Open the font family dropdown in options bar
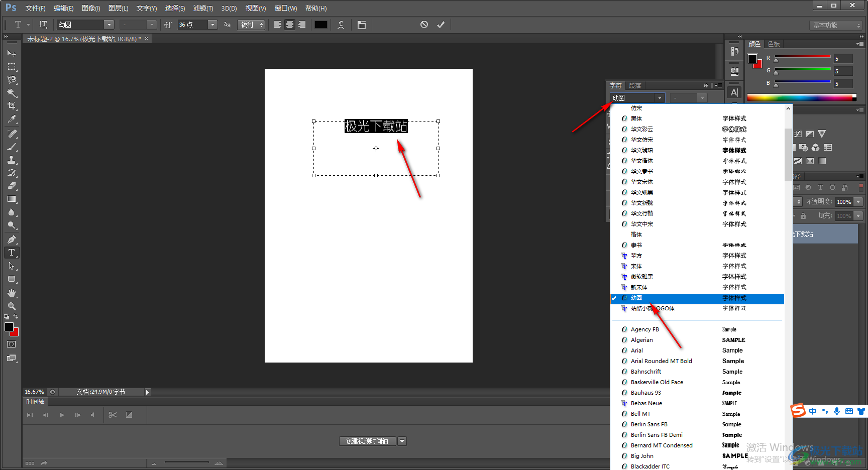This screenshot has height=470, width=868. tap(108, 25)
